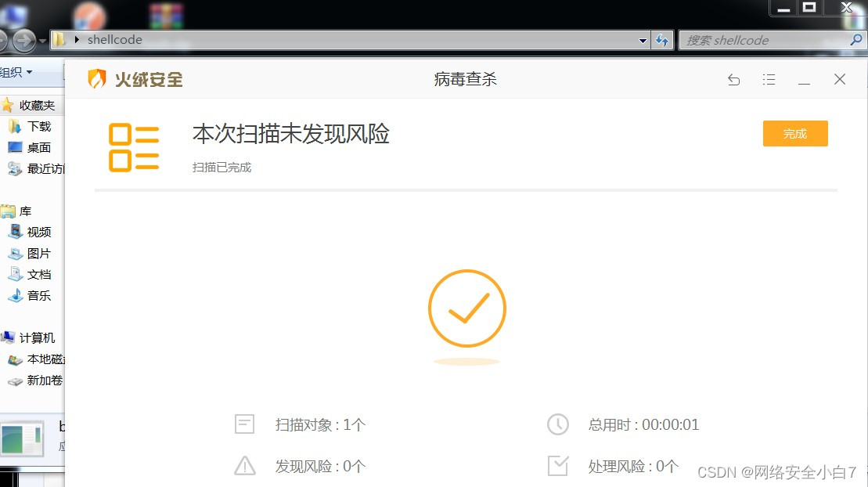Minimize the Huorong 病毒查杀 window
The image size is (868, 487).
coord(805,83)
